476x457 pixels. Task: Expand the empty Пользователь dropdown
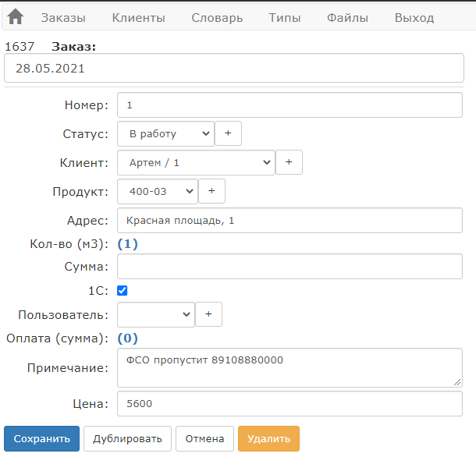click(x=156, y=314)
